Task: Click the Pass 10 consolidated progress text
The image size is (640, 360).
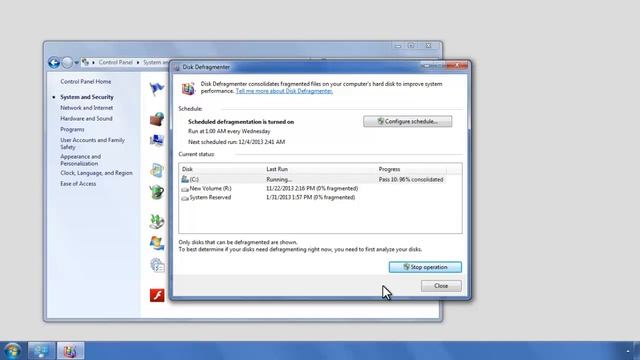Action: tap(411, 180)
